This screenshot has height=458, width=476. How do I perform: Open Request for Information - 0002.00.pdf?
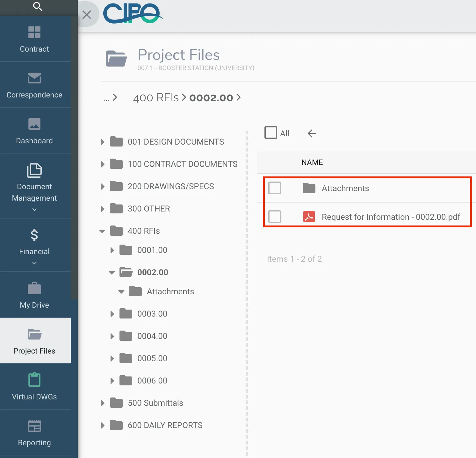pos(391,217)
